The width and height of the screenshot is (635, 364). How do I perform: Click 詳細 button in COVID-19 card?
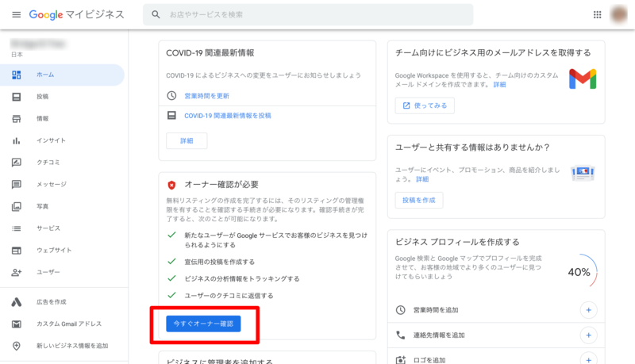[x=187, y=140]
